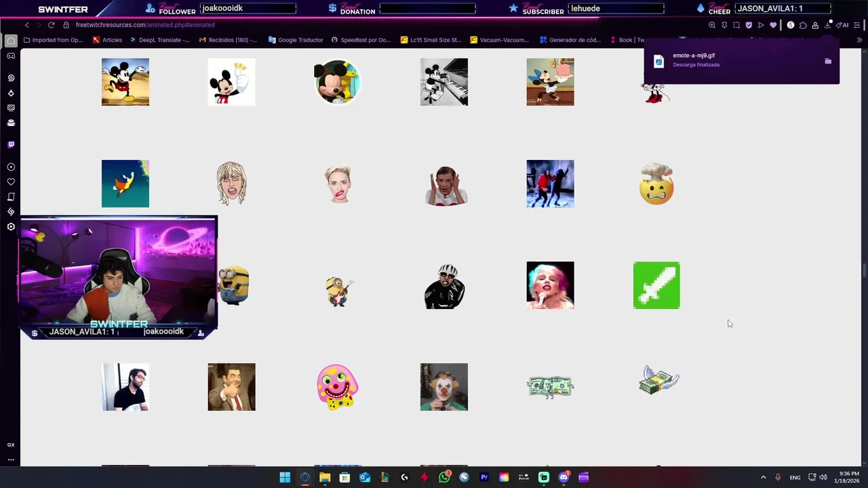Show hidden system tray icons
The height and width of the screenshot is (488, 868).
pos(763,477)
